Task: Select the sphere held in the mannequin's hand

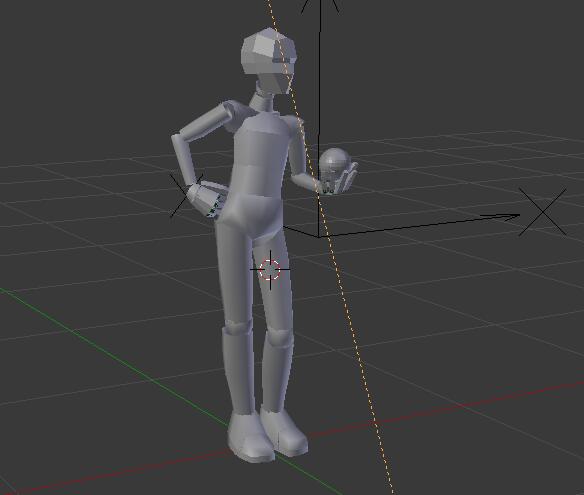Action: [x=334, y=161]
